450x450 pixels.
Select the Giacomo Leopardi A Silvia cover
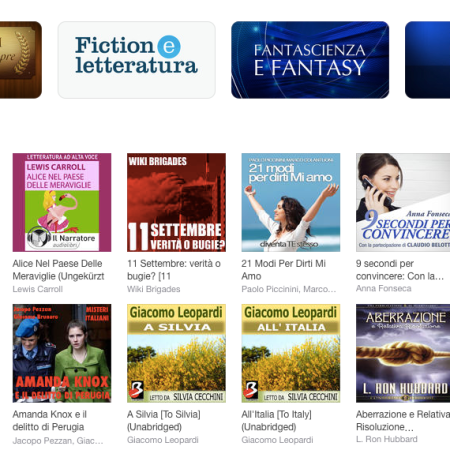pos(176,353)
